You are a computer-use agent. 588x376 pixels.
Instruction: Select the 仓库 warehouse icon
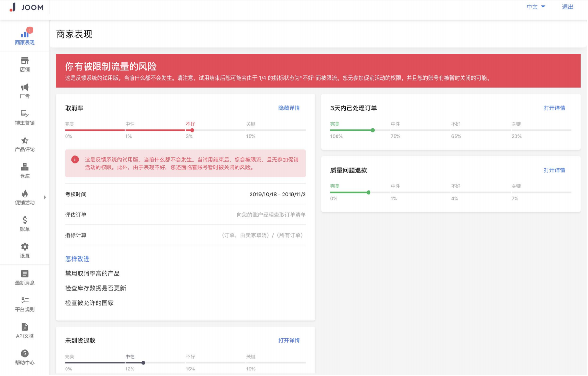point(24,168)
